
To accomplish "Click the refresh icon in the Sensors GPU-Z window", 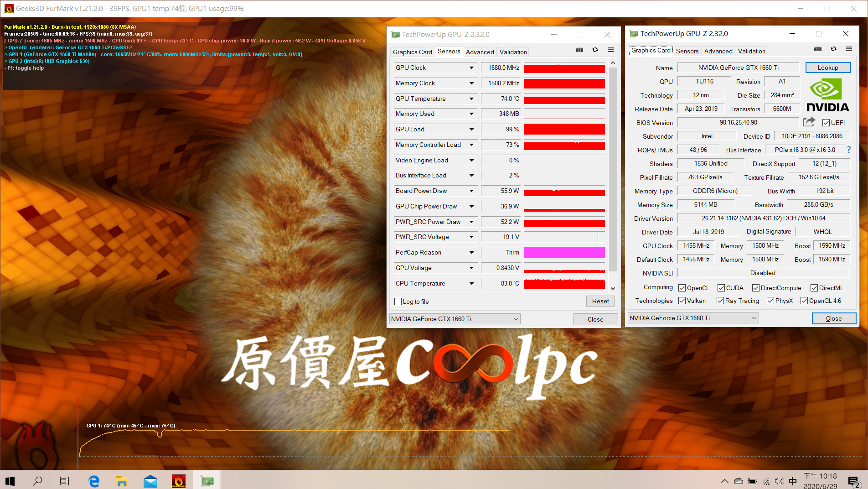I will 595,50.
